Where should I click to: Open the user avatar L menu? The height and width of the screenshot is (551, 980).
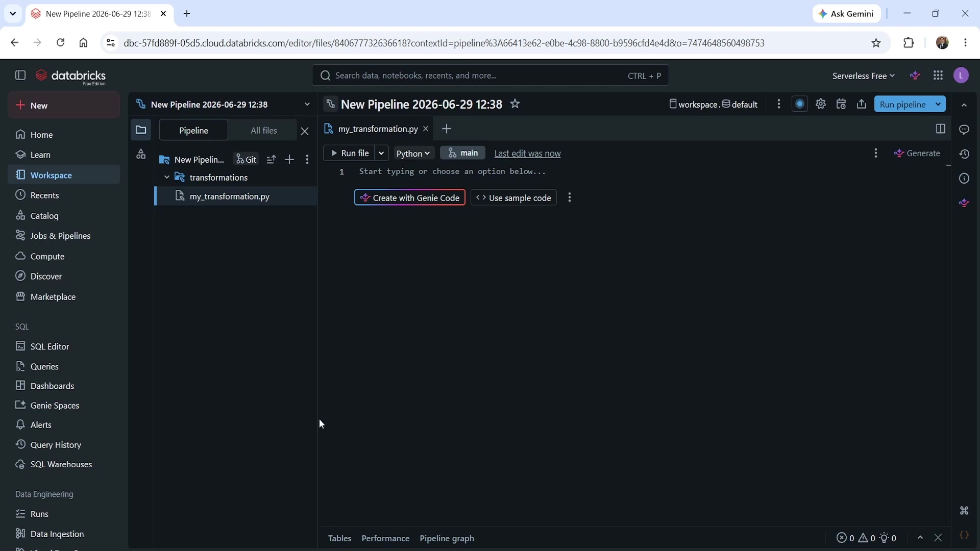point(961,76)
